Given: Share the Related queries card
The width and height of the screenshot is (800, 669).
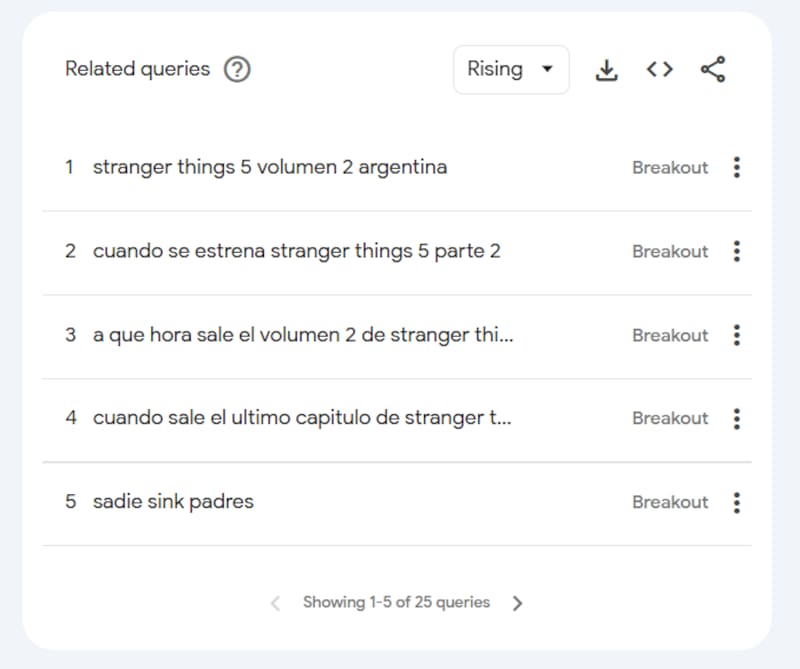Looking at the screenshot, I should click(x=713, y=70).
